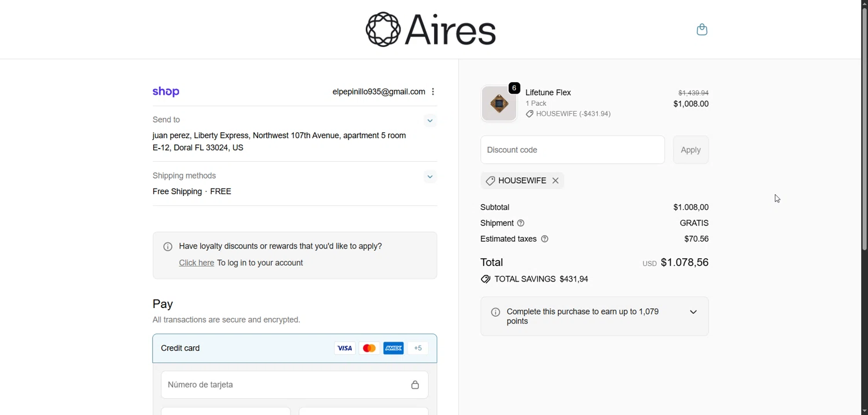Click the shipping address text for juan perez
The width and height of the screenshot is (868, 415).
point(279,142)
